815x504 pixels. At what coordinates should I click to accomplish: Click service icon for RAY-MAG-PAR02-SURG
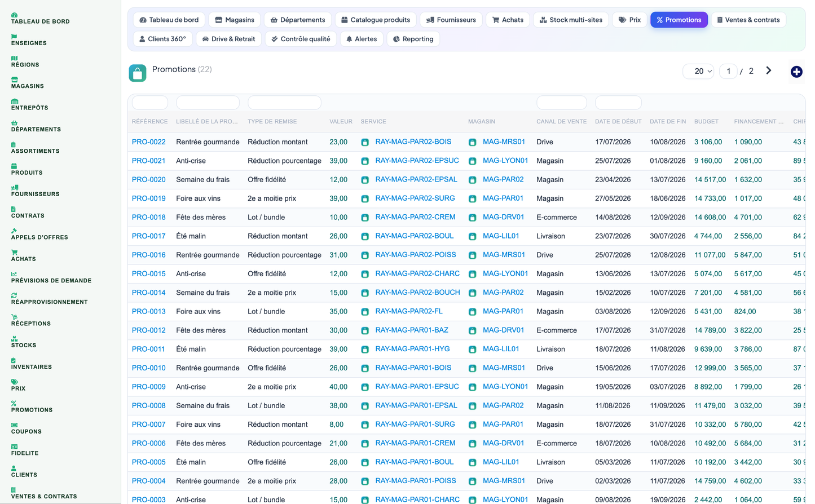[x=365, y=199]
